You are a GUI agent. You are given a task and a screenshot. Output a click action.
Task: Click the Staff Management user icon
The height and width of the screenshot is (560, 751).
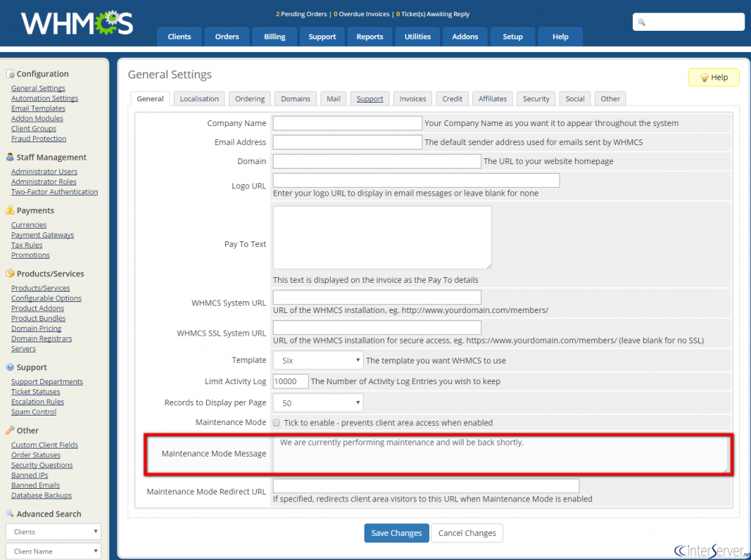click(10, 157)
